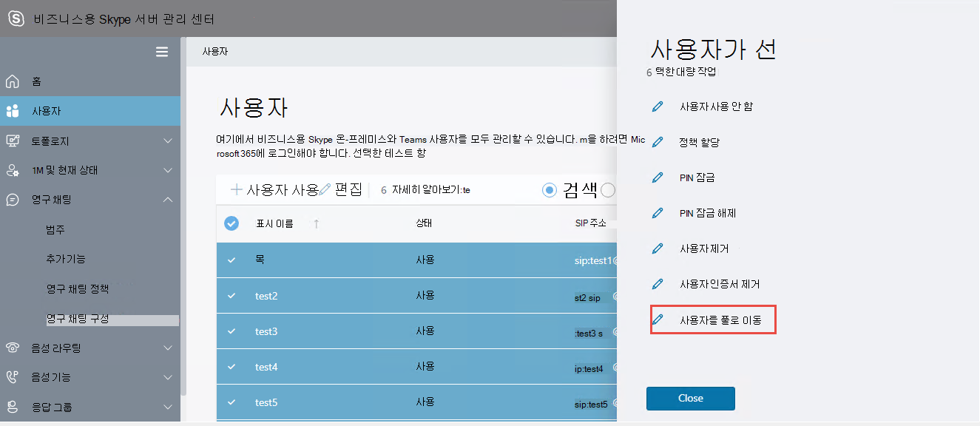Click pencil icon next to 정책 할당
980x426 pixels.
pos(658,142)
